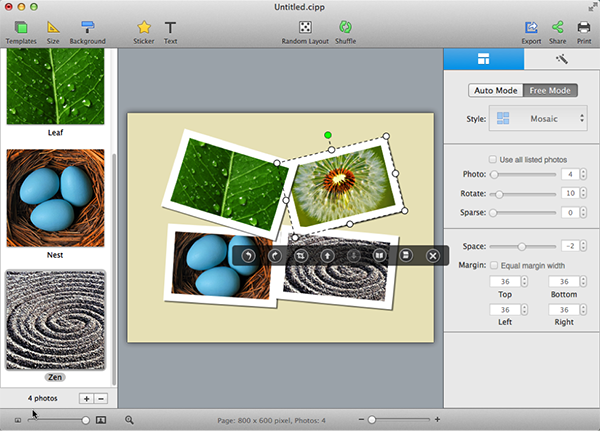
Task: Select the Nest photo thumbnail
Action: coord(56,198)
